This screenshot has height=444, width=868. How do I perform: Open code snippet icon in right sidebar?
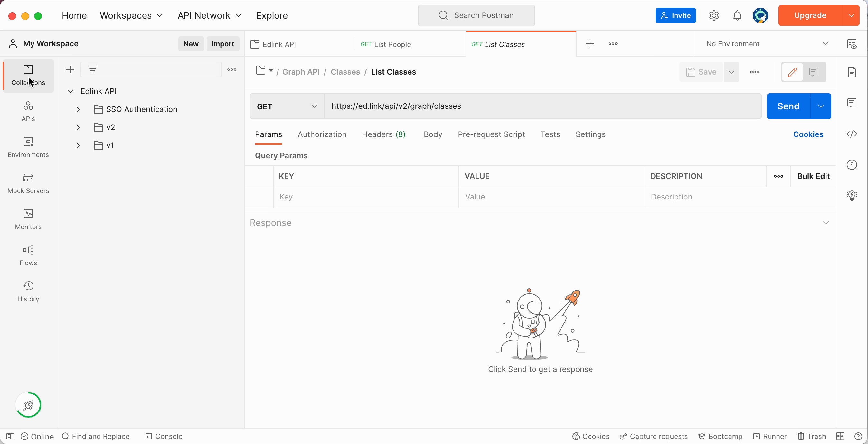pyautogui.click(x=852, y=134)
